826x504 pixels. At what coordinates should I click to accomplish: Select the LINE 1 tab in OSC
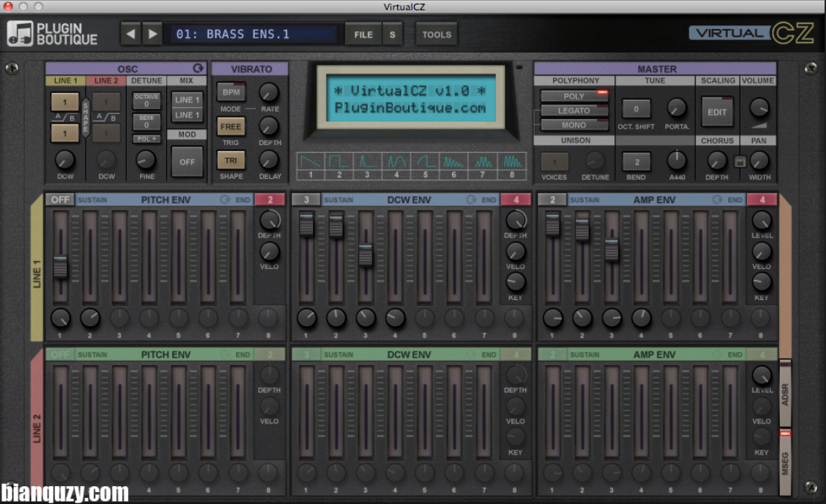click(x=66, y=80)
